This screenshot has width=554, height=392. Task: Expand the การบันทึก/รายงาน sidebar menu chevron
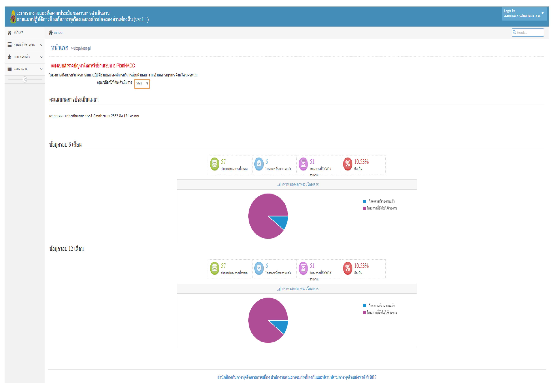pos(41,45)
